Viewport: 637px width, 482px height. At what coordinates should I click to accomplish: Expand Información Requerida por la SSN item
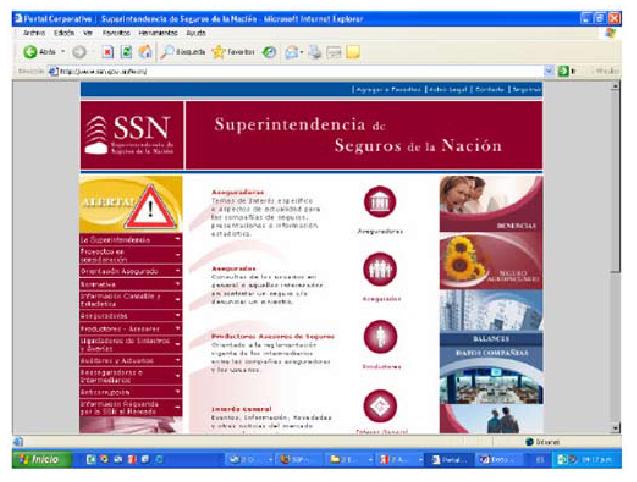(x=130, y=408)
